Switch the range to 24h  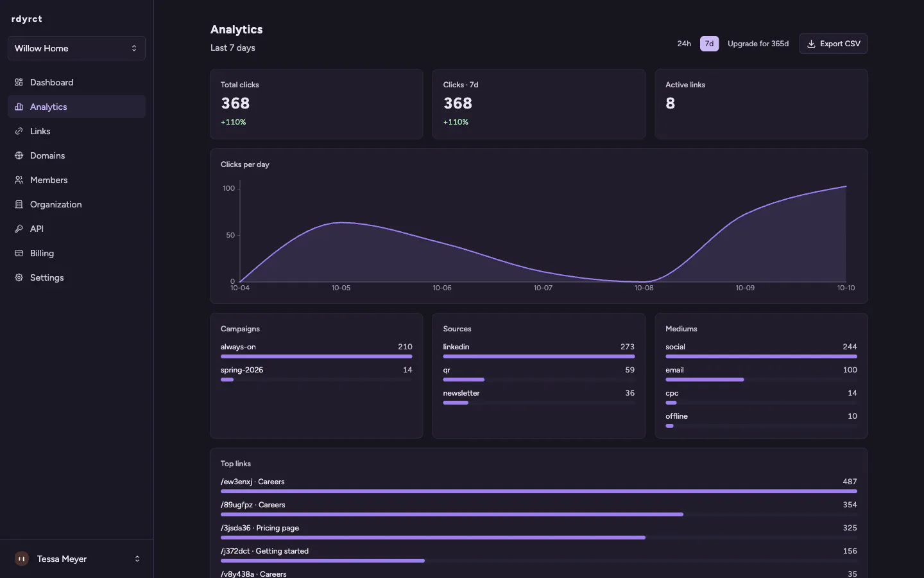(684, 44)
